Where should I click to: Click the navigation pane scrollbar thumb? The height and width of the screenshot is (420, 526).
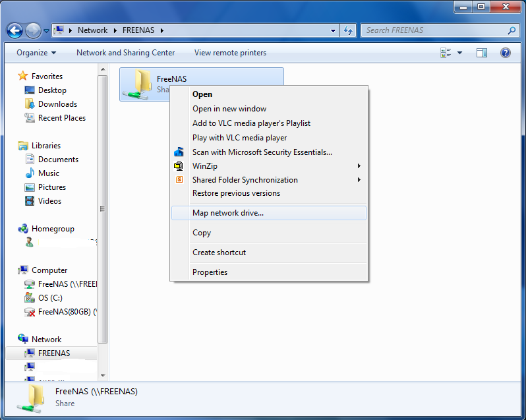point(103,209)
